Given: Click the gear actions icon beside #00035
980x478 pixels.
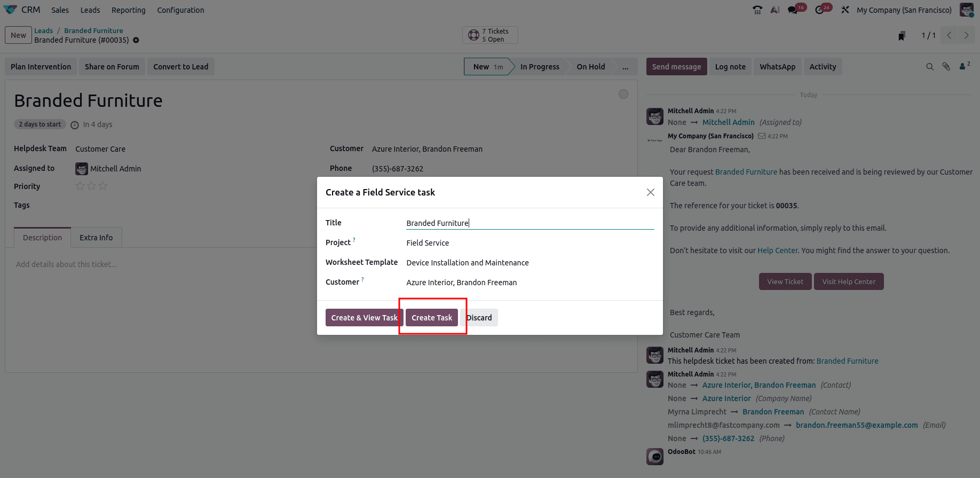Looking at the screenshot, I should [x=136, y=40].
